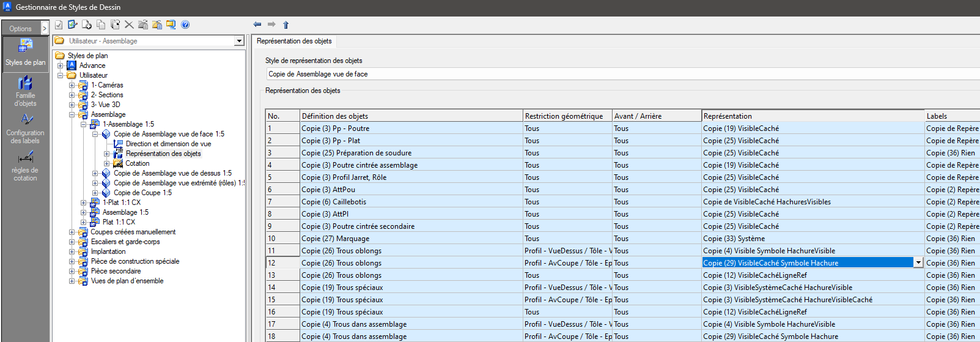Select the Représentation des objets tab
Image resolution: width=980 pixels, height=342 pixels.
pos(294,41)
